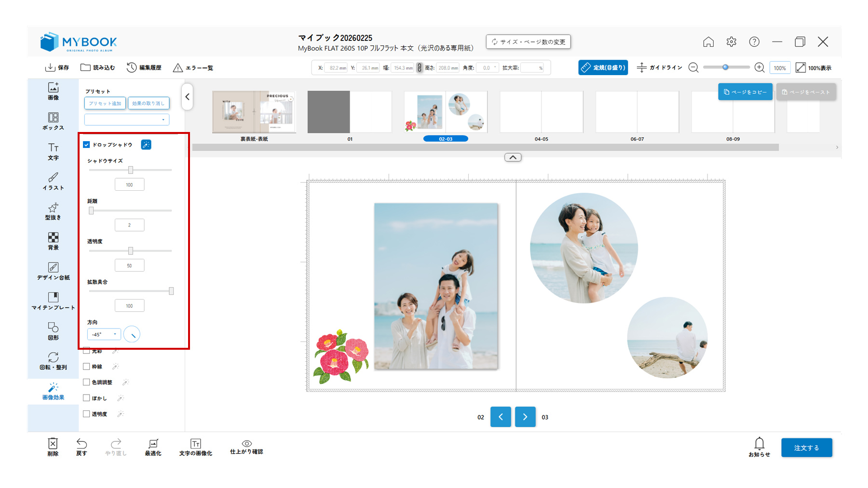The width and height of the screenshot is (868, 488).
Task: Click the ページをコピー button
Action: 745,92
